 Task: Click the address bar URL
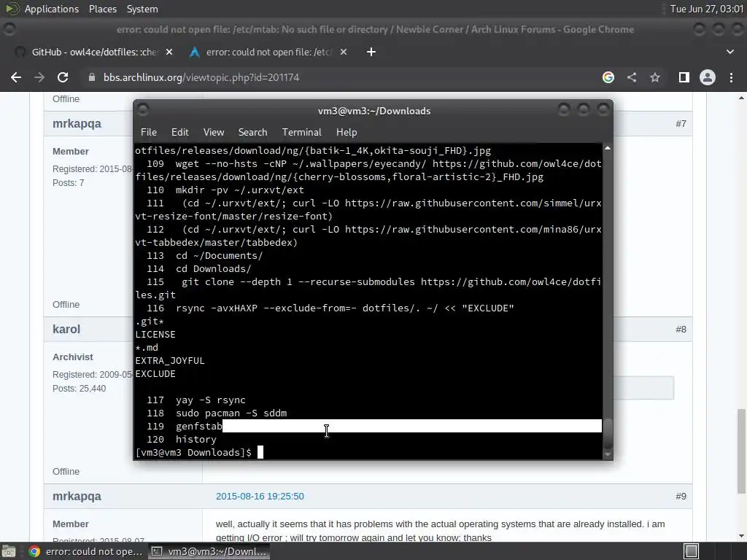tap(201, 77)
